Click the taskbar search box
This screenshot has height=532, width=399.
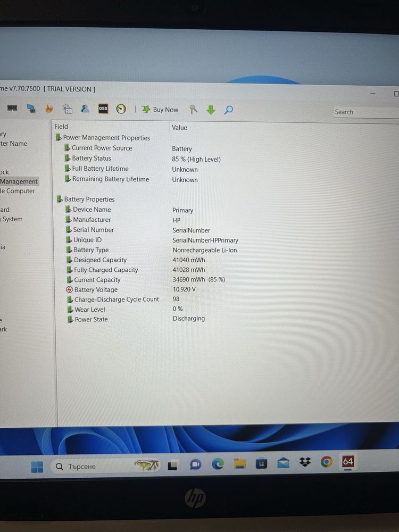106,466
